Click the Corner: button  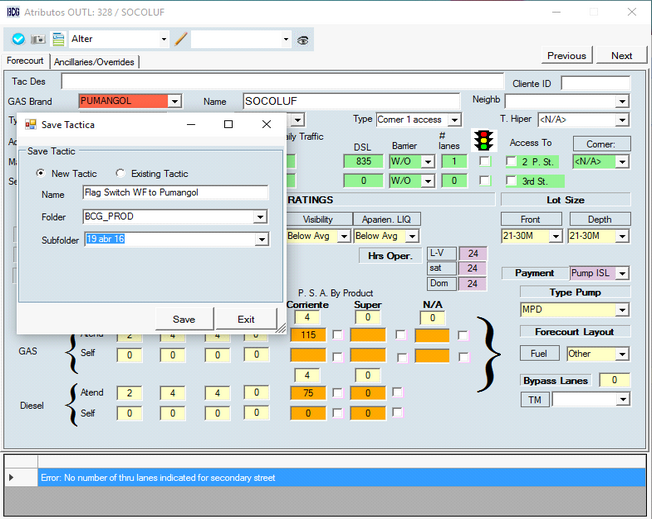[601, 144]
